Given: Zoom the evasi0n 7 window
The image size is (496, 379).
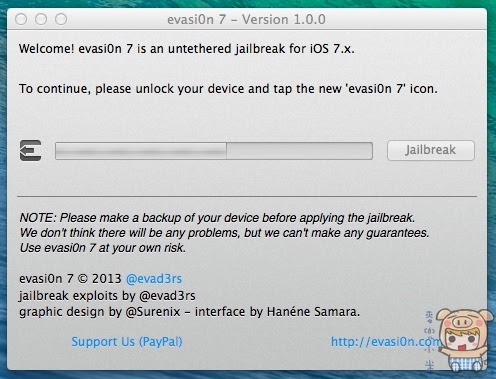Looking at the screenshot, I should coord(61,19).
